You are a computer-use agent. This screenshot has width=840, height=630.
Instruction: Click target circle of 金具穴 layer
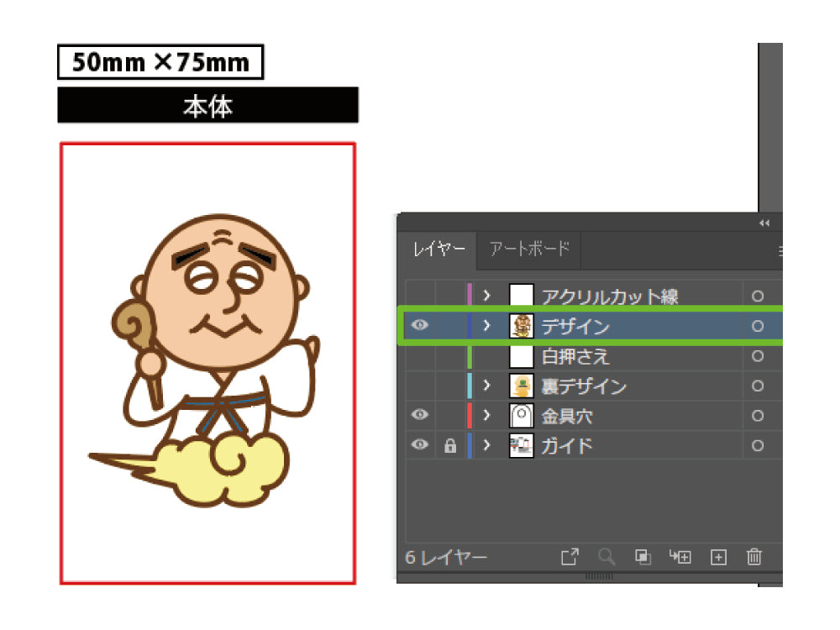pos(758,416)
